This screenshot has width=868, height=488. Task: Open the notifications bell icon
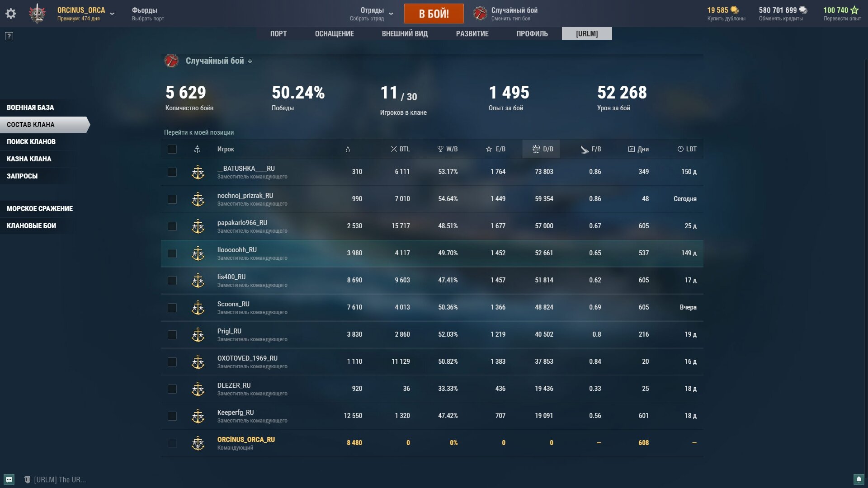859,479
